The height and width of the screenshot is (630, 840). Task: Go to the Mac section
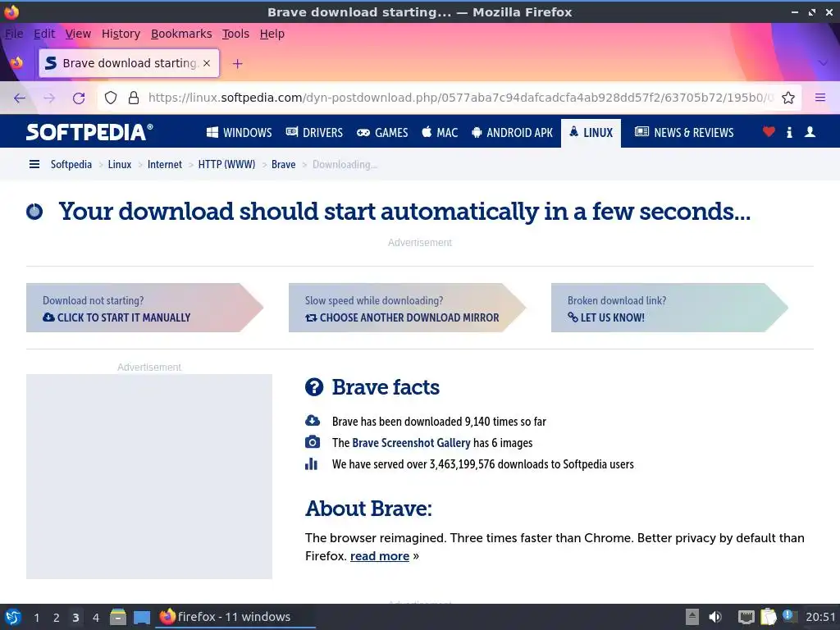click(x=440, y=132)
